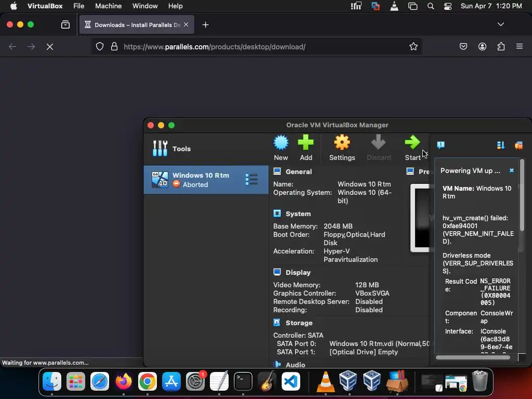Click the clear all notifications icon
Viewport: 532px width, 399px height.
coord(518,145)
